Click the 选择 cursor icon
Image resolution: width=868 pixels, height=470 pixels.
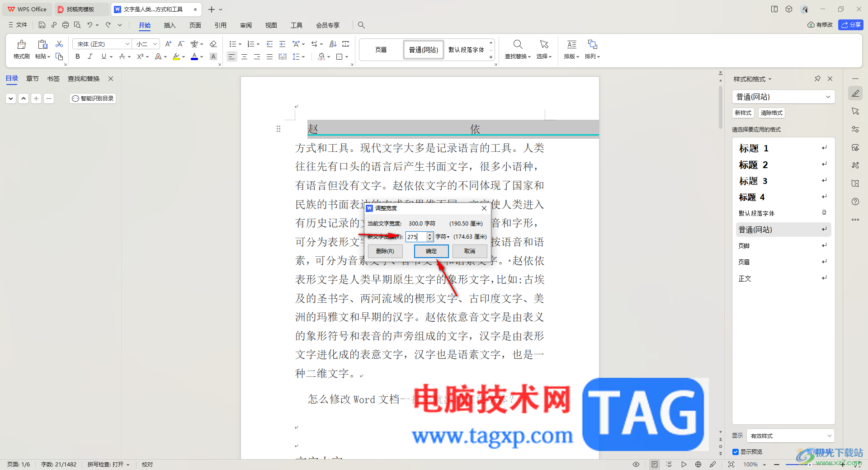[x=544, y=44]
